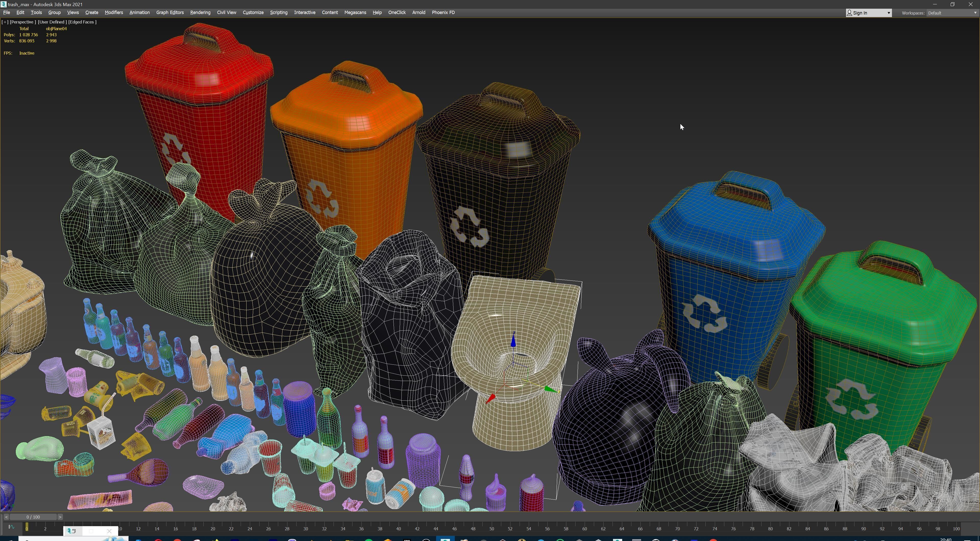This screenshot has width=980, height=541.
Task: Click the 3ds Max icon in floating mini window
Action: point(70,531)
